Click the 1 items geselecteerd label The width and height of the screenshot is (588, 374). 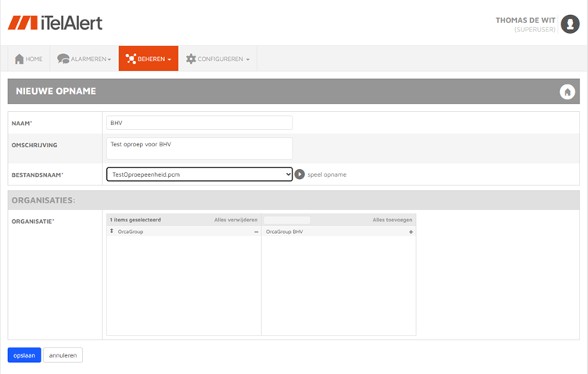point(135,220)
